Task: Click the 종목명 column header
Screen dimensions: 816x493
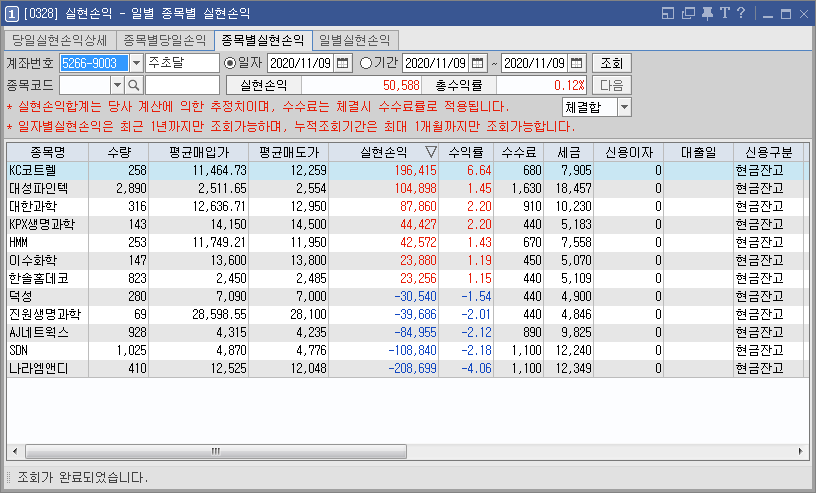Action: (x=48, y=153)
